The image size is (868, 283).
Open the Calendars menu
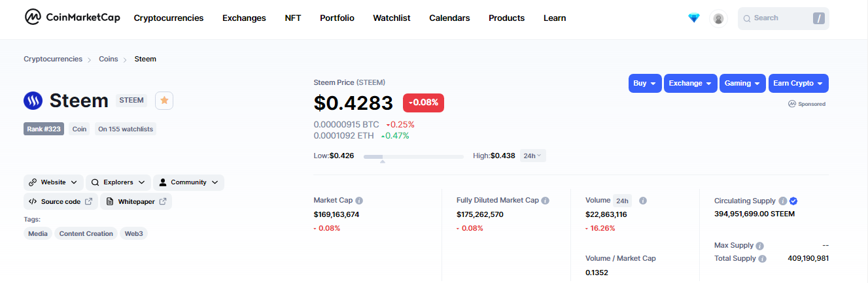pos(449,18)
